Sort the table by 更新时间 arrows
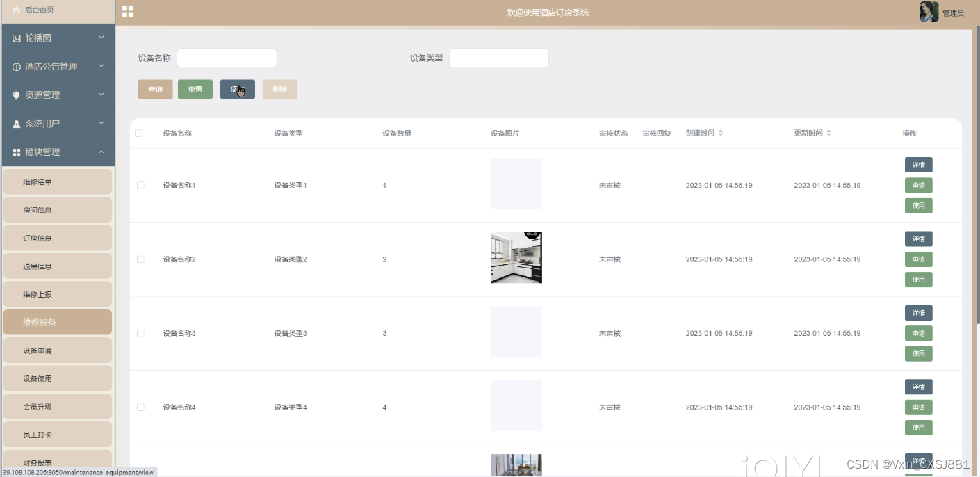This screenshot has height=477, width=980. (829, 133)
